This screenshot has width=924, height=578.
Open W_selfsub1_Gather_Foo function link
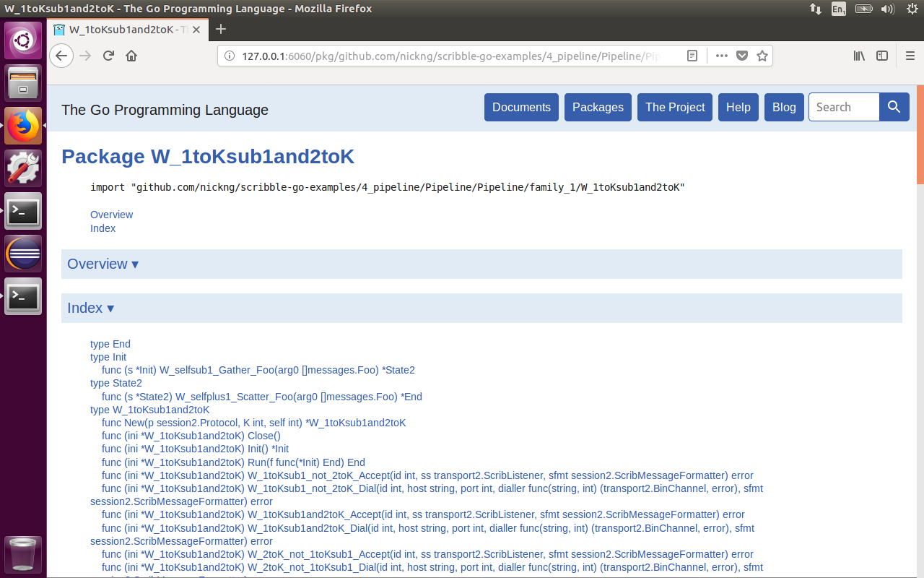coord(258,370)
